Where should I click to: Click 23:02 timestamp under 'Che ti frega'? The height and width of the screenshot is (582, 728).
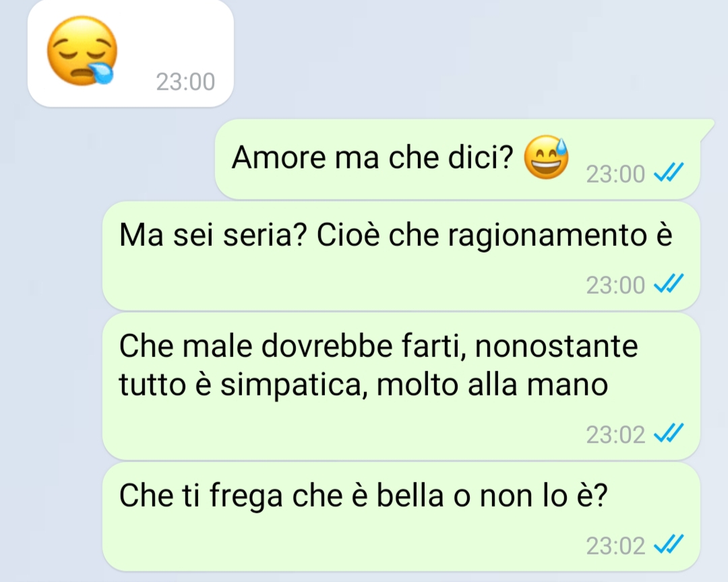pos(615,546)
